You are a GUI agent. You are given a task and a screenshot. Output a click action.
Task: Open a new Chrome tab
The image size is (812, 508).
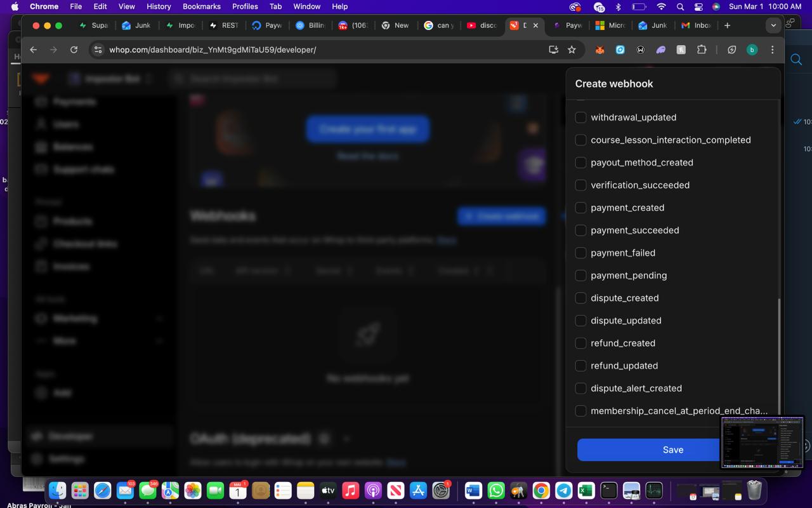[x=727, y=25]
